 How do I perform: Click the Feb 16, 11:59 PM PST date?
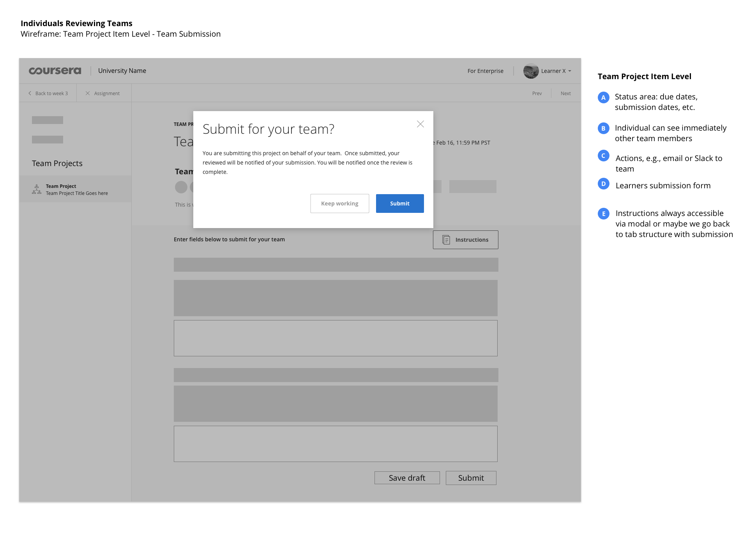pos(463,143)
